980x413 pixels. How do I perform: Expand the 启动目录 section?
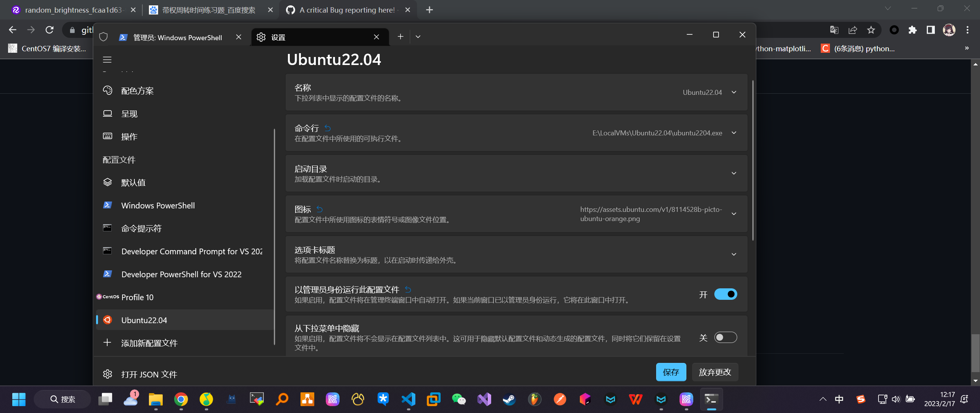(734, 173)
